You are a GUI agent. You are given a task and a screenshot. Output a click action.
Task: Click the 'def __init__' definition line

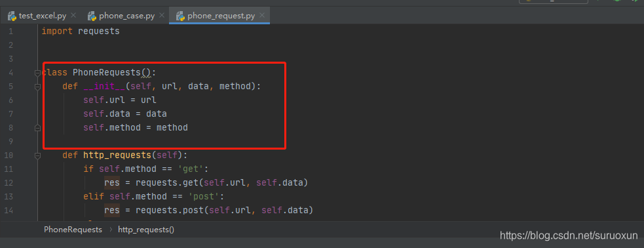click(162, 87)
